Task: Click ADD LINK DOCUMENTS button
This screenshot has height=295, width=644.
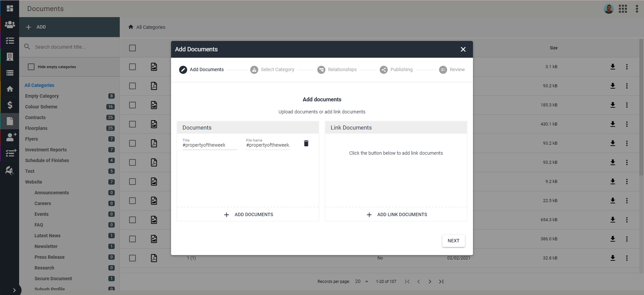Action: pos(396,214)
